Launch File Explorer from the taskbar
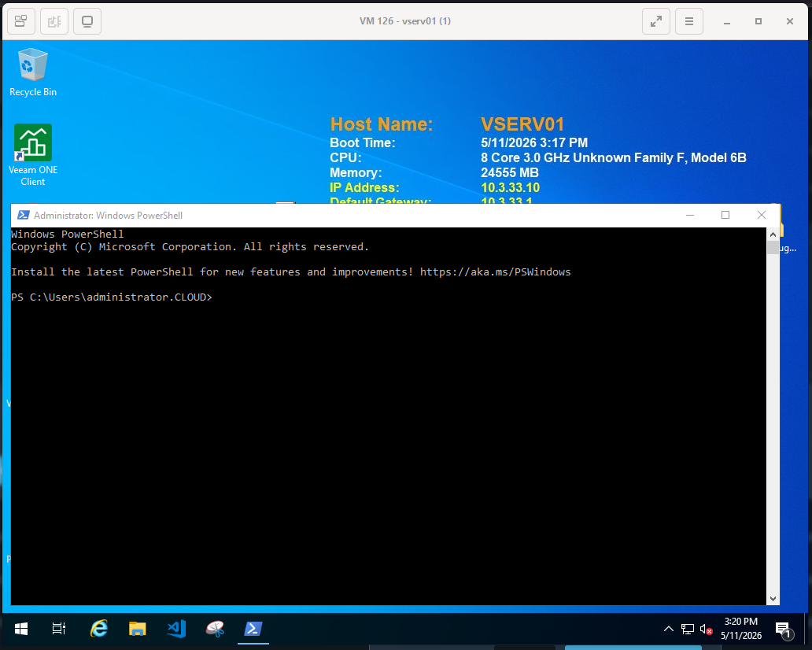This screenshot has height=650, width=812. click(x=137, y=629)
